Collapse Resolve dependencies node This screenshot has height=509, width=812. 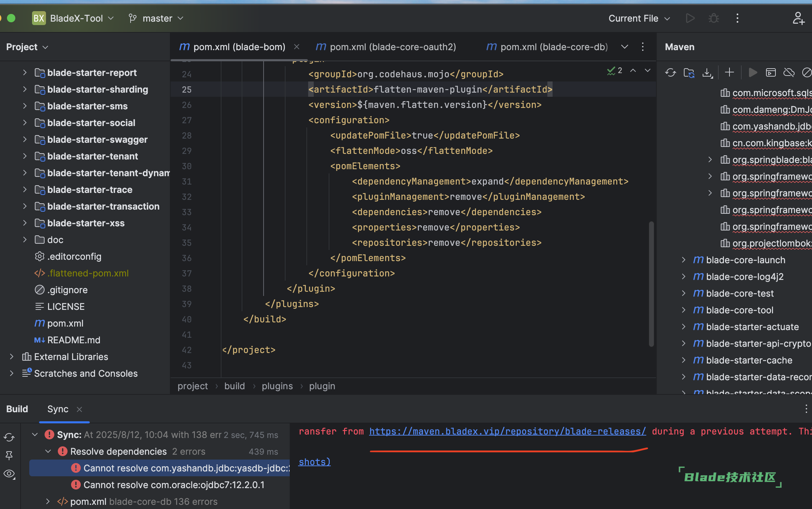point(48,451)
